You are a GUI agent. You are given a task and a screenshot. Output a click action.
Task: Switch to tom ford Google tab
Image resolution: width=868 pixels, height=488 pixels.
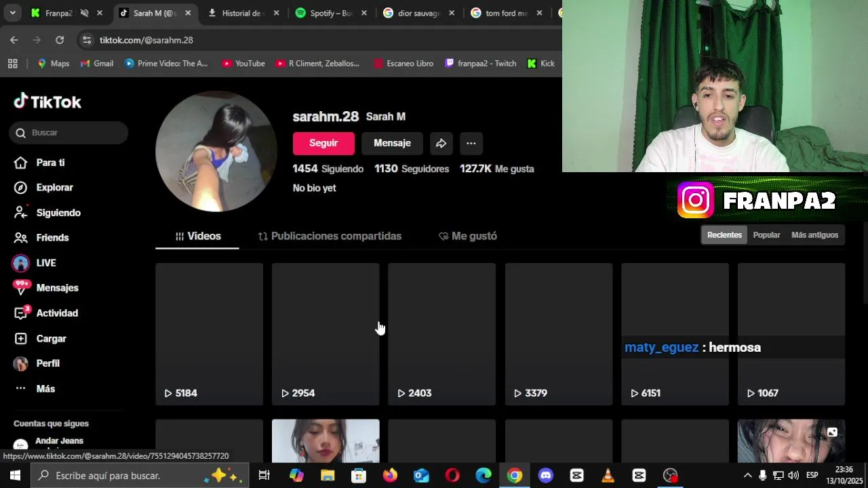506,13
